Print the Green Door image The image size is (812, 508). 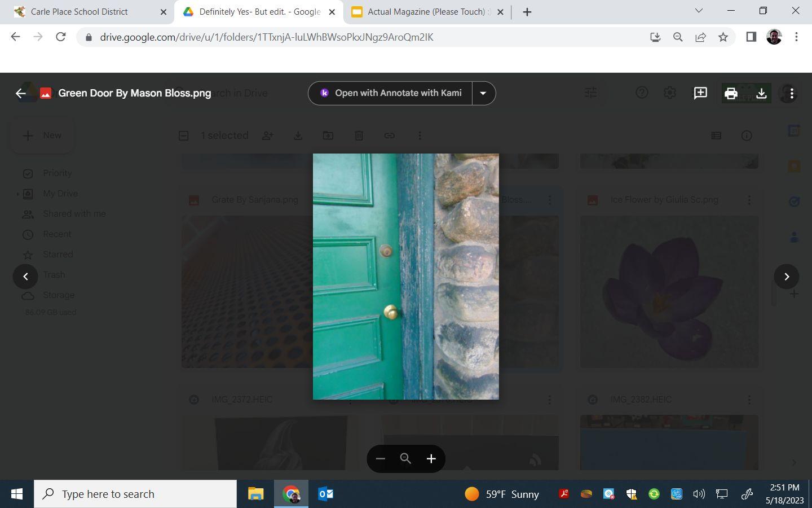(731, 93)
